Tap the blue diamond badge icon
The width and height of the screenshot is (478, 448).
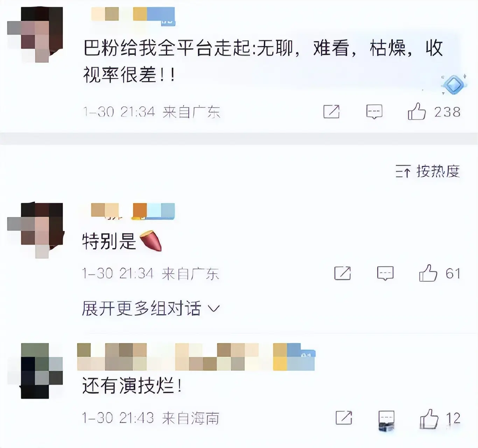click(x=454, y=84)
